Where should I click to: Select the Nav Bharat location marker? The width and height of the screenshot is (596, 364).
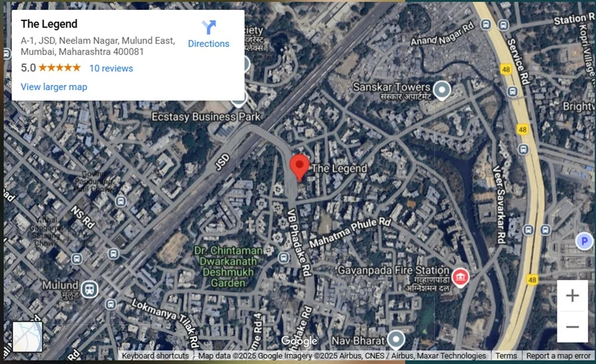tap(396, 340)
